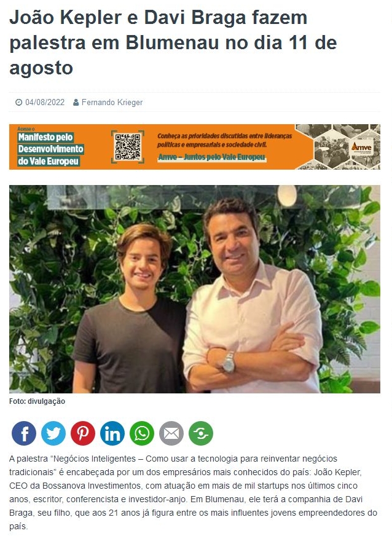Viewport: 392px width, 544px height.
Task: Click the 04/08/2022 publication date
Action: click(x=45, y=103)
